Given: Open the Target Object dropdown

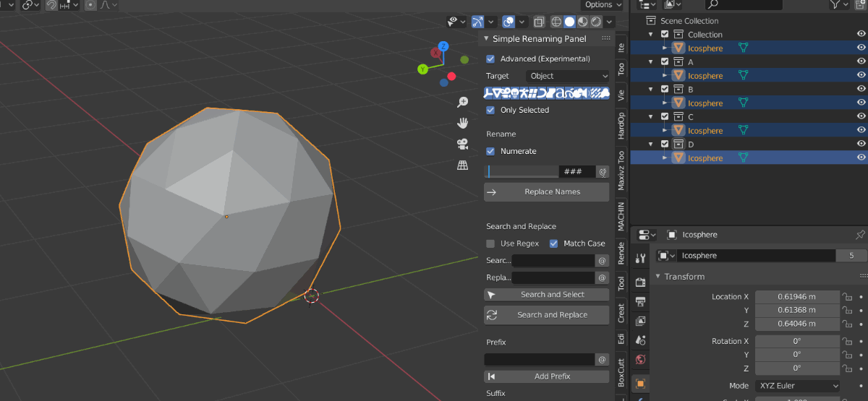Looking at the screenshot, I should (x=568, y=76).
